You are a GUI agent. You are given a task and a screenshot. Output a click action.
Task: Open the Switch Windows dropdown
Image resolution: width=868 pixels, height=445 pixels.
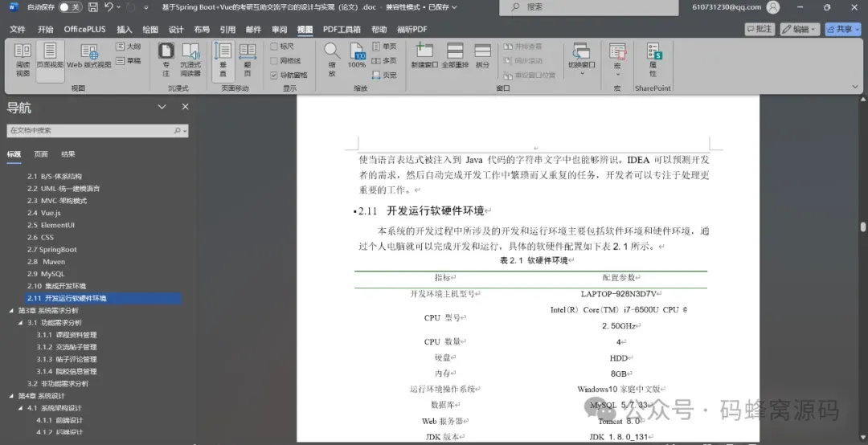(x=581, y=58)
